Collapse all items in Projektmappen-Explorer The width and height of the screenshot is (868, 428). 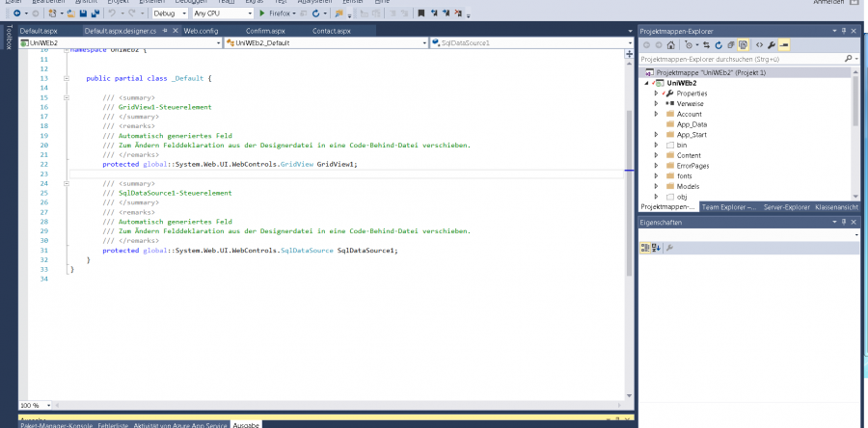(x=731, y=44)
